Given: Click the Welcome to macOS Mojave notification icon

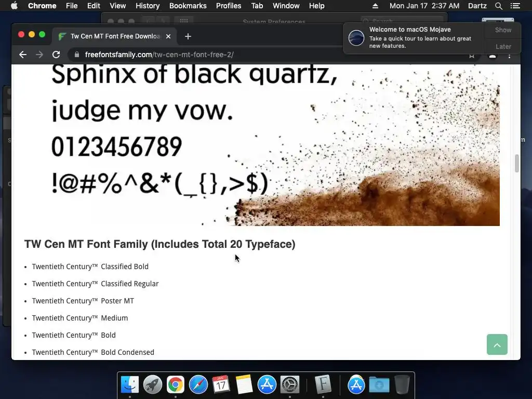Looking at the screenshot, I should (356, 37).
